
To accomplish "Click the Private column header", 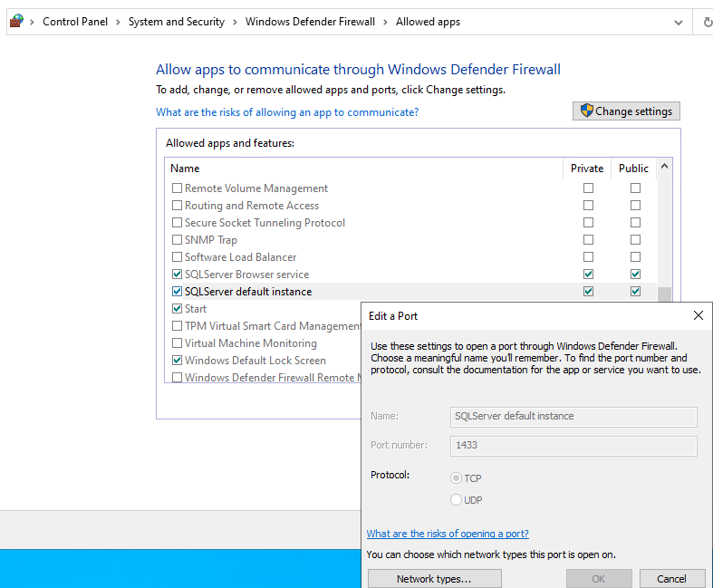I will pyautogui.click(x=587, y=169).
